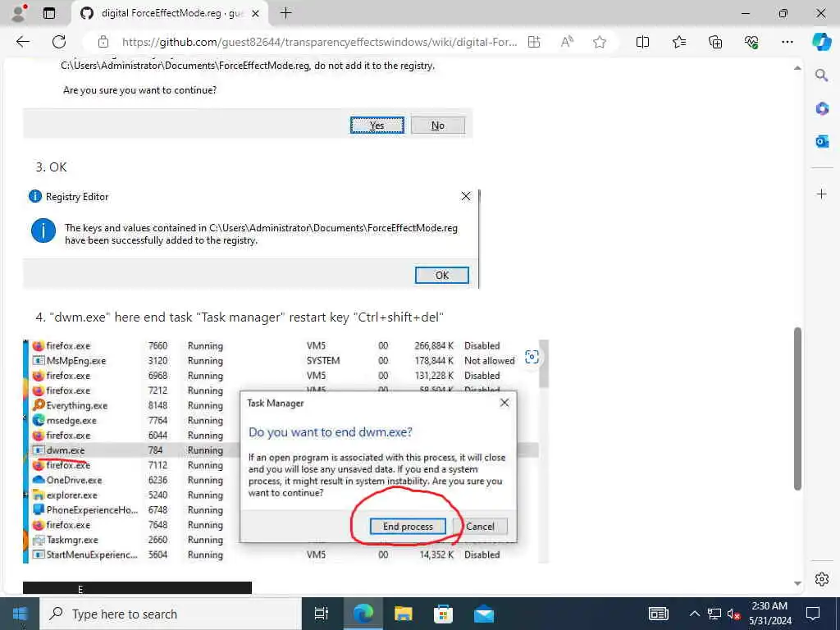Open the clock showing 2:30 AM
Screen dimensions: 840x630
(769, 614)
